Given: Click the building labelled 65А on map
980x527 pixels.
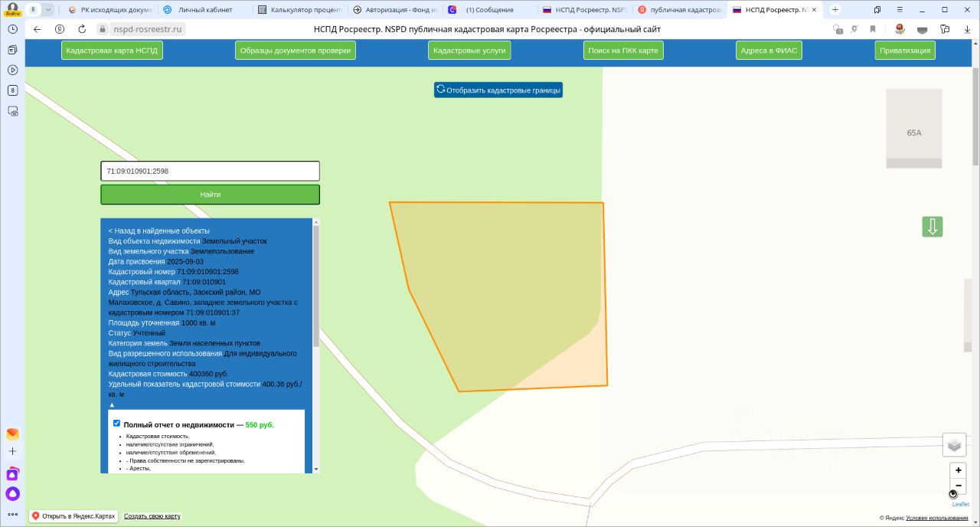Looking at the screenshot, I should click(914, 129).
